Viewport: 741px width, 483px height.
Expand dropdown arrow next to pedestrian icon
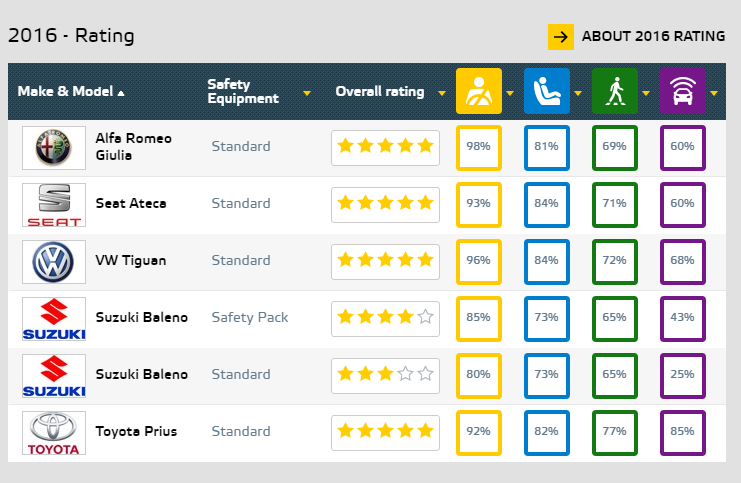(x=646, y=93)
